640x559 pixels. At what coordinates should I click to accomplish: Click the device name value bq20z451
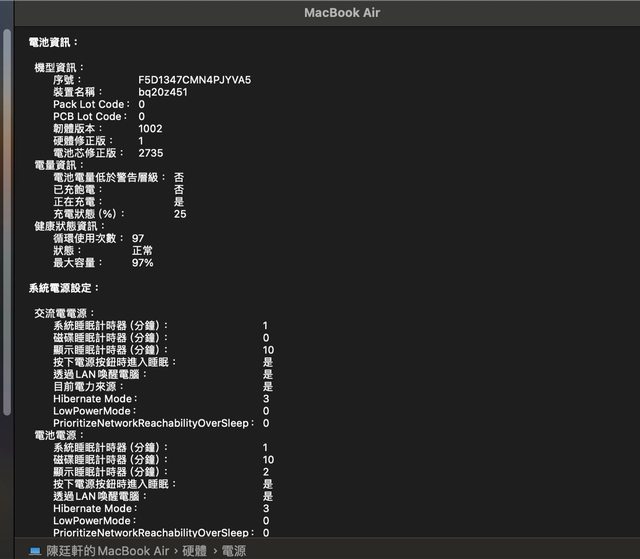[163, 92]
